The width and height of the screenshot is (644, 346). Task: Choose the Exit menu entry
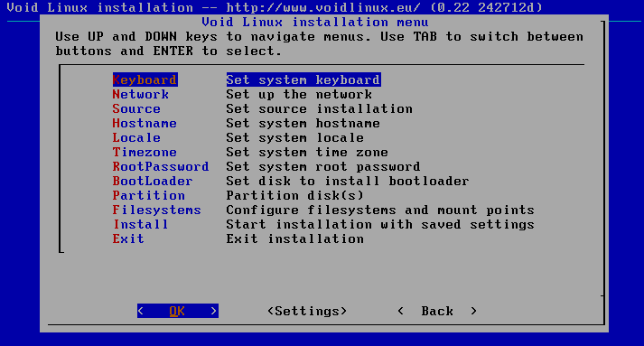coord(128,238)
